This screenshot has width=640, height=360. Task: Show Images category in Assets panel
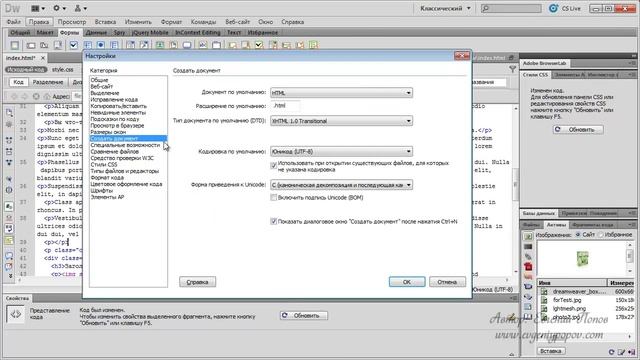click(528, 236)
